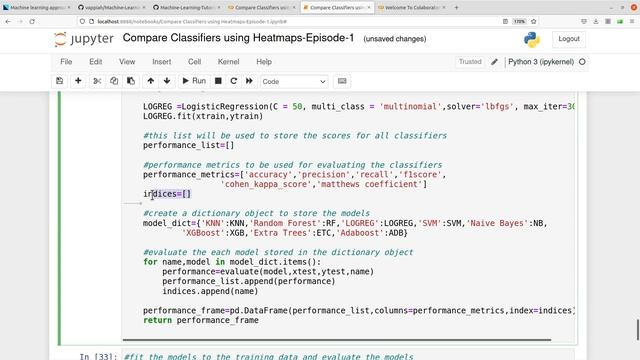The height and width of the screenshot is (360, 640).
Task: Move selected cell down arrow
Action: tap(167, 81)
